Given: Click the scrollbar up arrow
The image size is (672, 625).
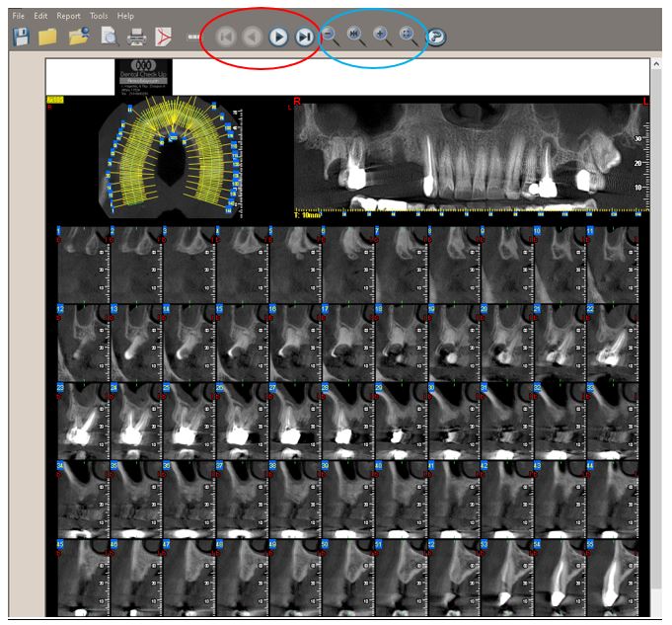Looking at the screenshot, I should point(656,64).
